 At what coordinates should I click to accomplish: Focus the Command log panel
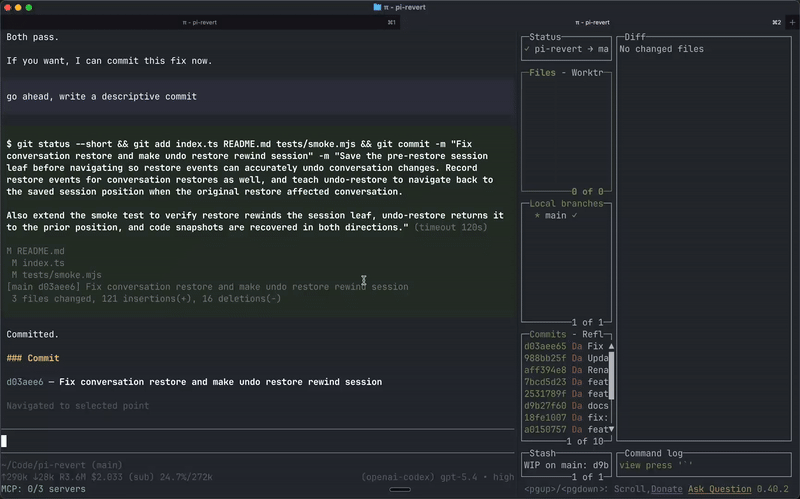704,465
